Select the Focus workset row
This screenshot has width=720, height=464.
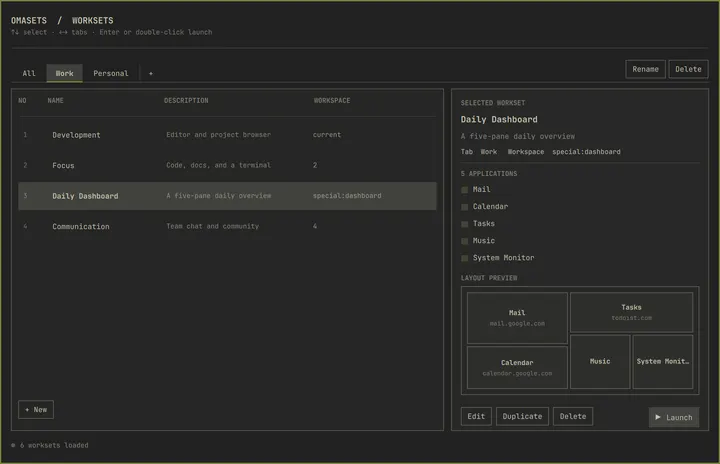pos(227,165)
